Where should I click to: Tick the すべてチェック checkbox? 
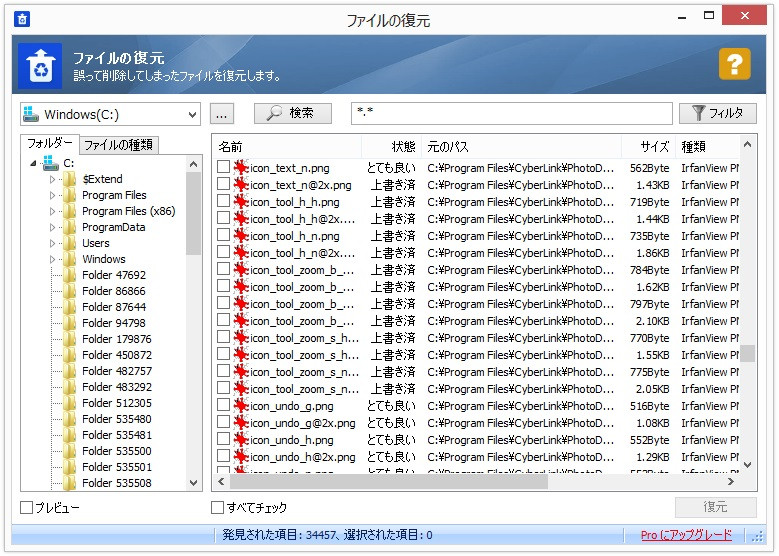click(218, 508)
